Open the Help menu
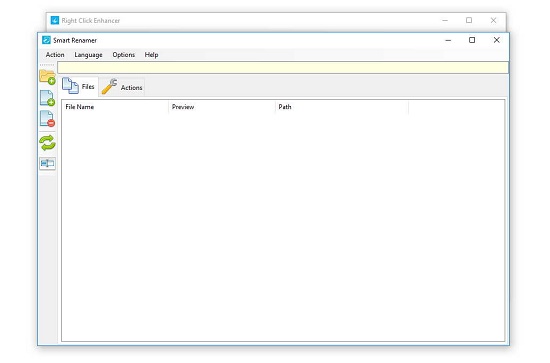 click(x=151, y=55)
